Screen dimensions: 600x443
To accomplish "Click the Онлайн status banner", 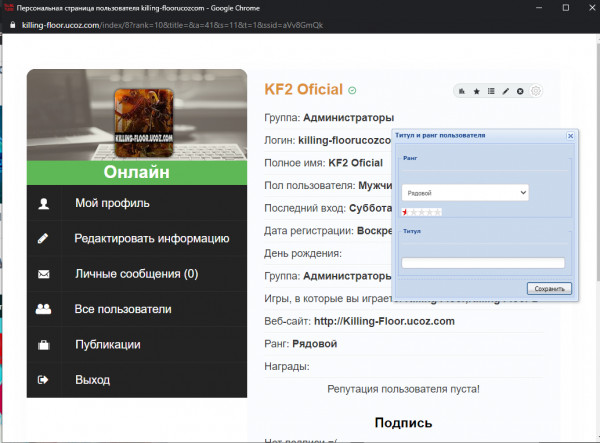I will (x=137, y=172).
